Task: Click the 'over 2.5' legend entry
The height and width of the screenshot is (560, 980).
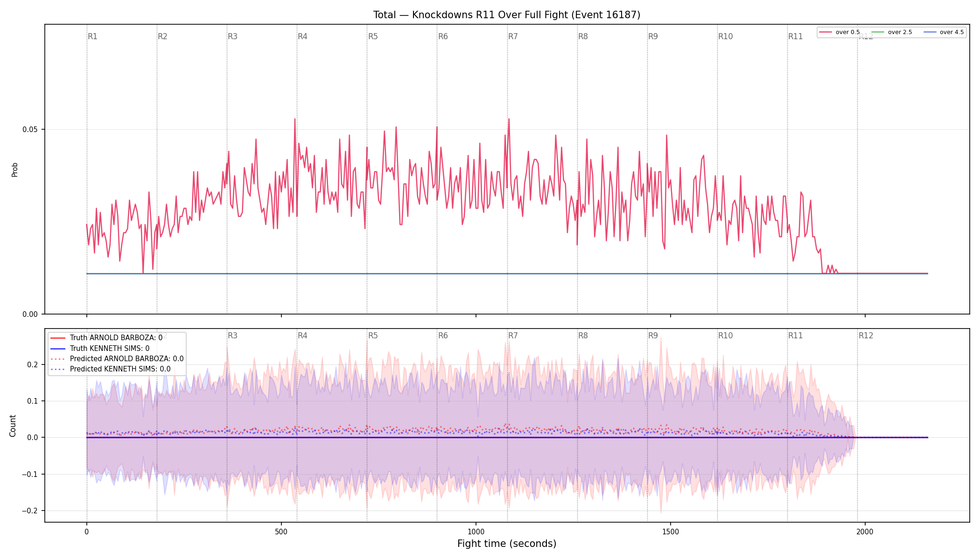Action: (892, 32)
